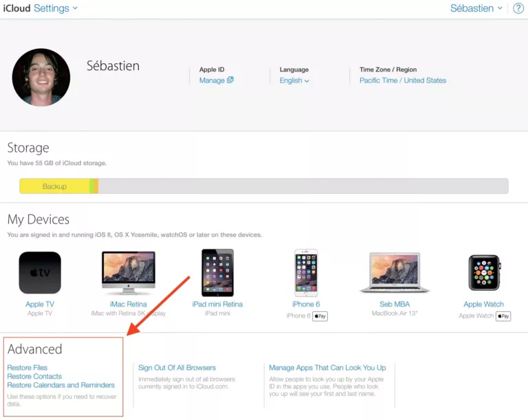This screenshot has width=528, height=420.
Task: Click Sign Out Of All Browsers
Action: pyautogui.click(x=177, y=368)
